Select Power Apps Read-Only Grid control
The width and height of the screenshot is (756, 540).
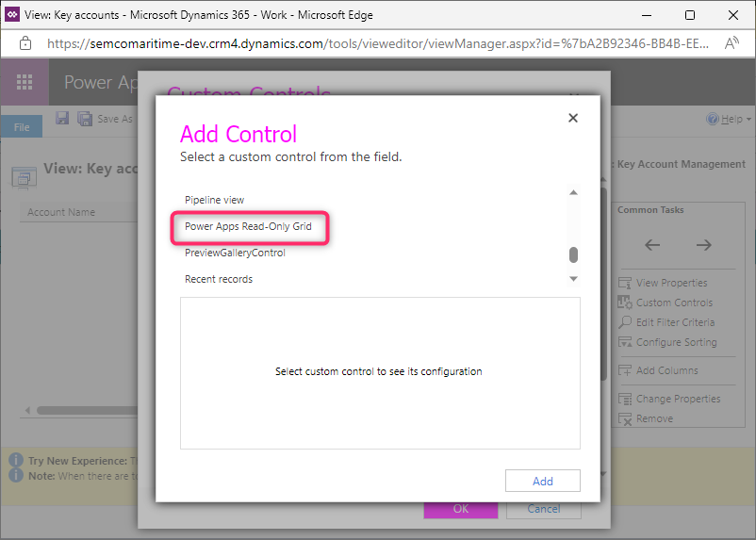click(248, 226)
